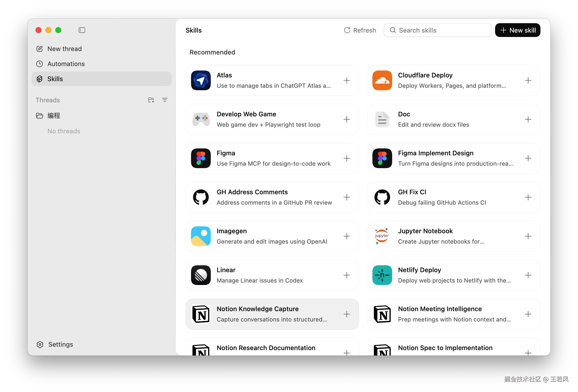Start a New thread
Viewport: 578px width, 392px height.
coord(64,49)
